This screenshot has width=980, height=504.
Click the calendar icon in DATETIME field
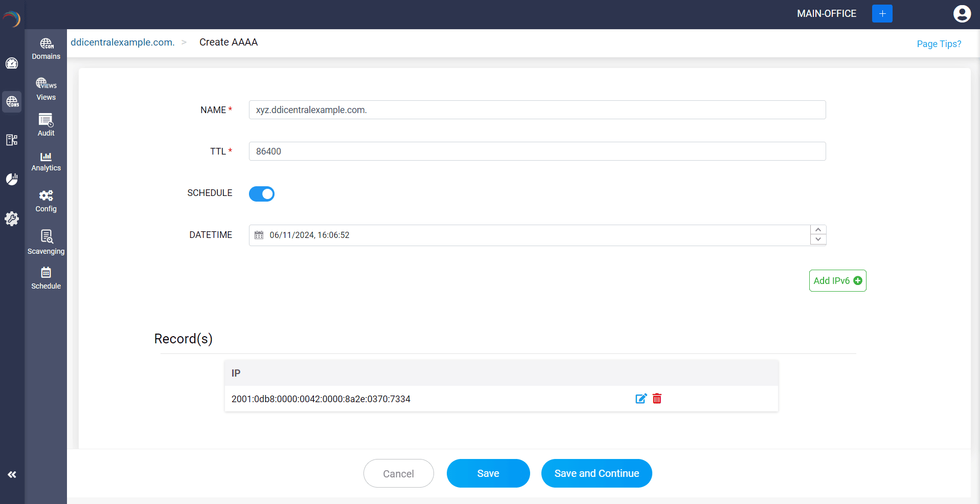pyautogui.click(x=259, y=235)
